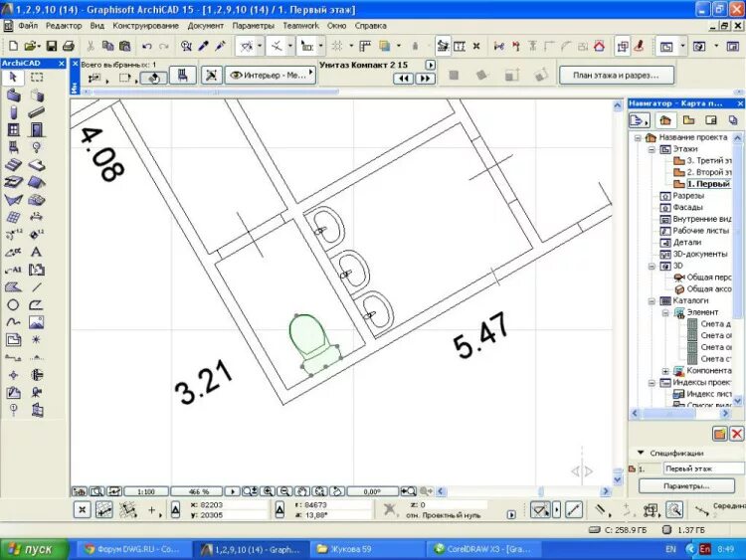746x560 pixels.
Task: Click the Первый этаж name field
Action: (x=703, y=468)
